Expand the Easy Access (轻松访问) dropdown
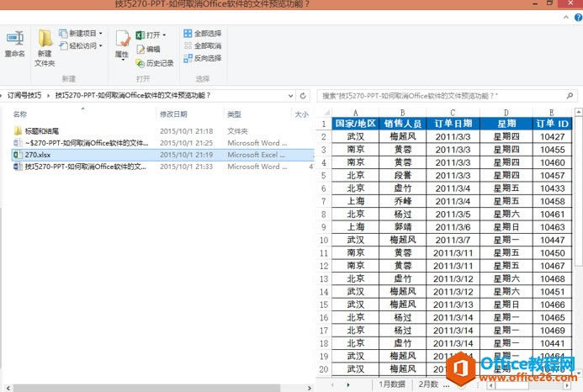 click(x=101, y=46)
